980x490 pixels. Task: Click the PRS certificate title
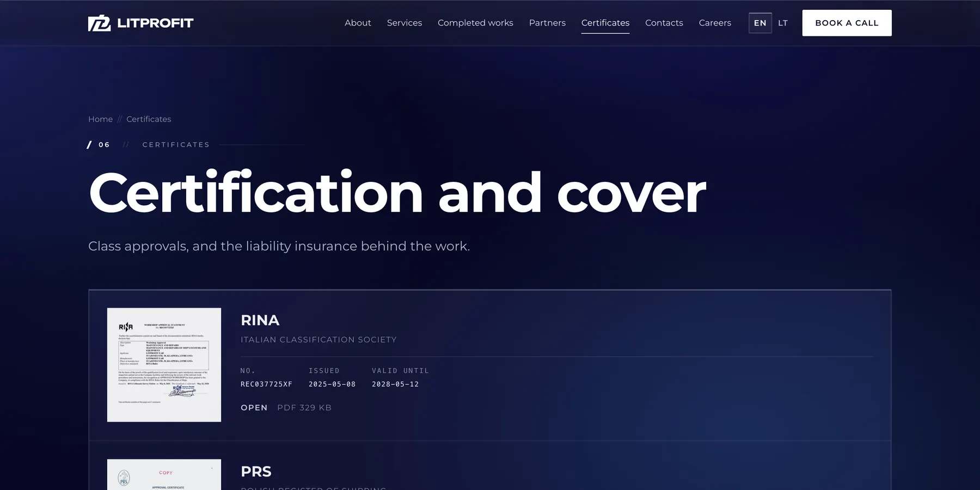[256, 471]
